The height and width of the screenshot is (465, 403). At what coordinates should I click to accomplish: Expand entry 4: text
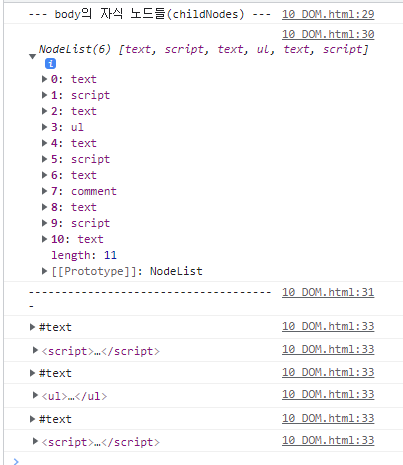44,143
